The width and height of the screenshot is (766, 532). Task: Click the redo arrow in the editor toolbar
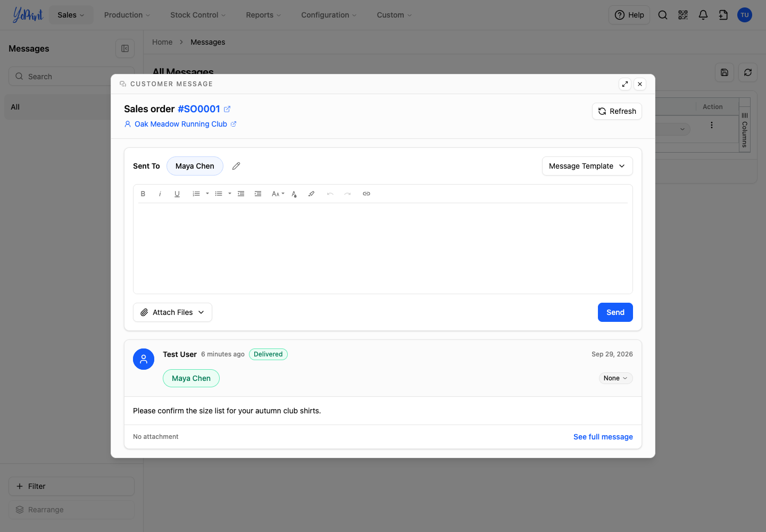347,194
